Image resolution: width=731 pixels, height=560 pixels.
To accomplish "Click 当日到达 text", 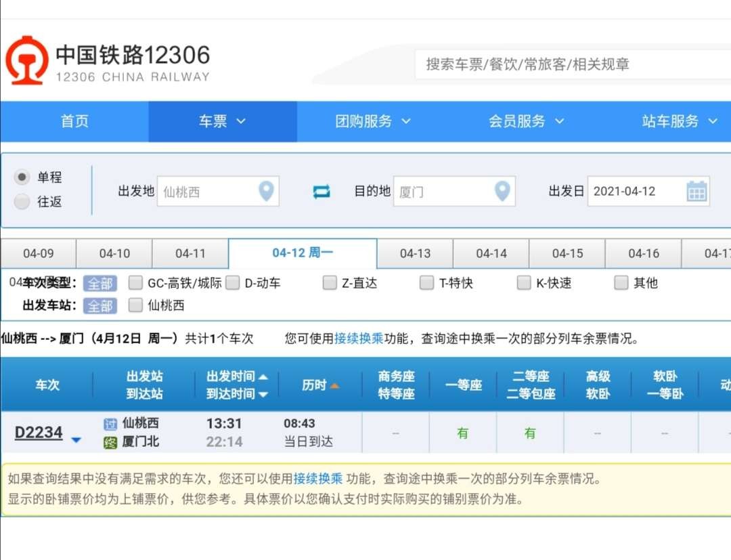I will (x=308, y=441).
